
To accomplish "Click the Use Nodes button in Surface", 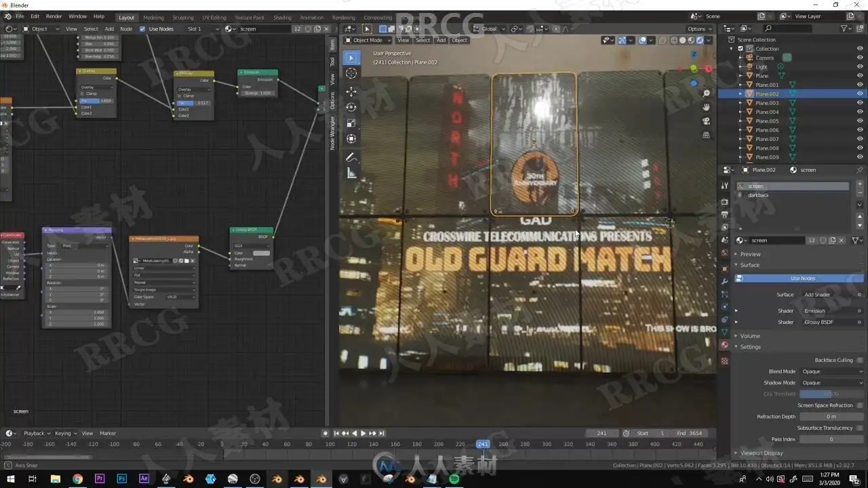I will [x=802, y=279].
